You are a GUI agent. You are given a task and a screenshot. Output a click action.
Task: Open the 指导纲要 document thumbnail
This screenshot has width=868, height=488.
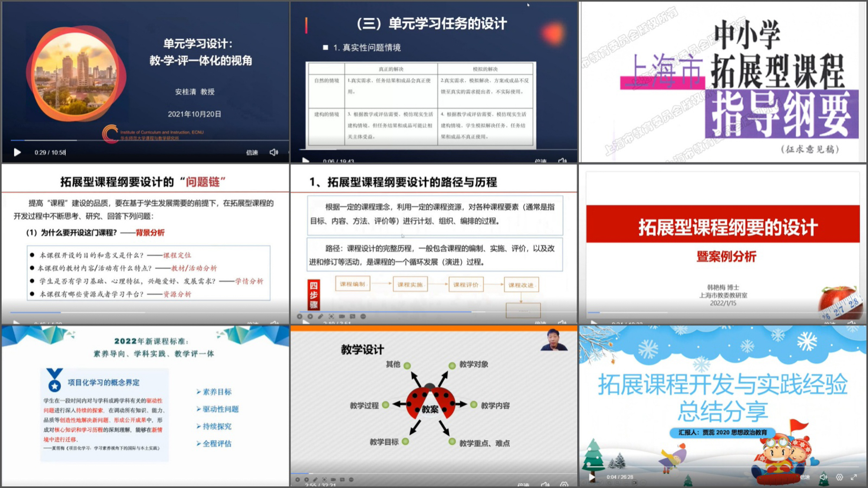click(723, 82)
